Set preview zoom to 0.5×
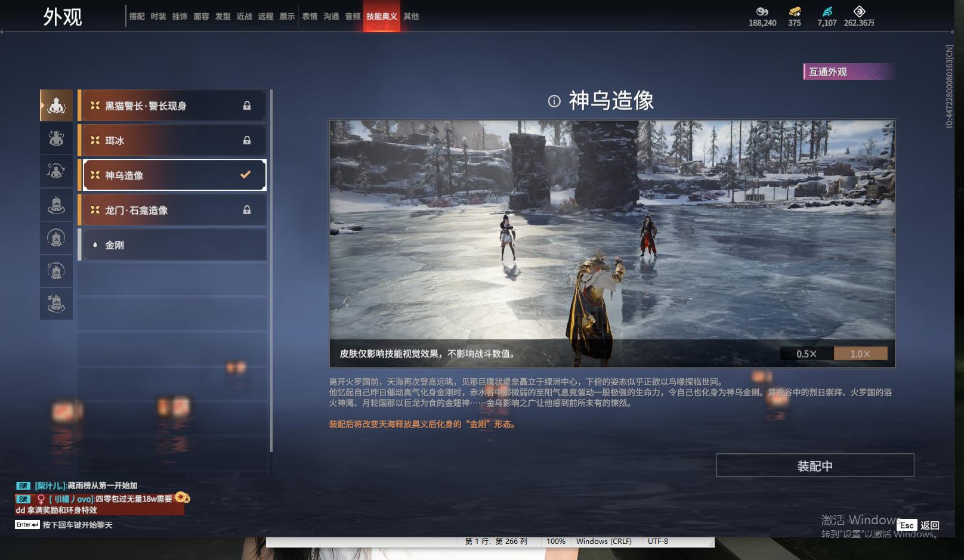The width and height of the screenshot is (964, 560). tap(807, 354)
